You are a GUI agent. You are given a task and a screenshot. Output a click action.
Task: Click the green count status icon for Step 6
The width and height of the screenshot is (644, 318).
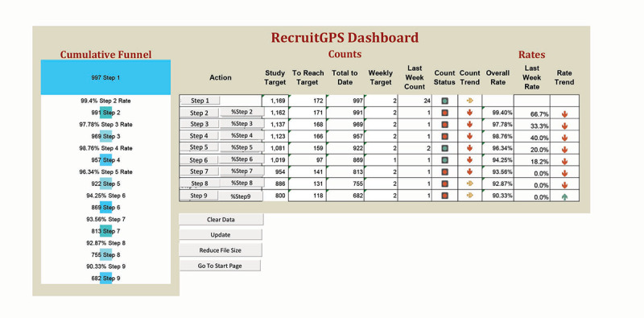445,160
